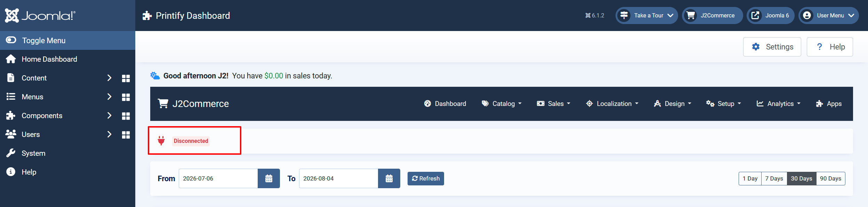The height and width of the screenshot is (207, 868).
Task: Open the Sales dropdown menu
Action: pyautogui.click(x=554, y=104)
